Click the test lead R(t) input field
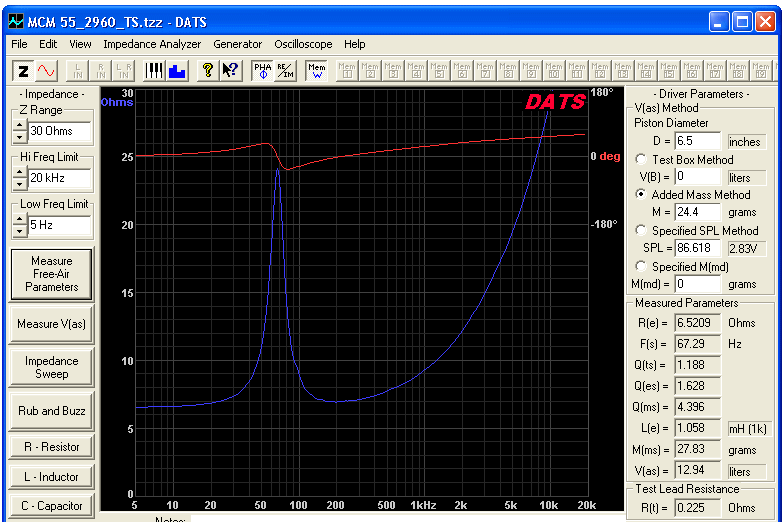The width and height of the screenshot is (784, 522). click(x=698, y=508)
